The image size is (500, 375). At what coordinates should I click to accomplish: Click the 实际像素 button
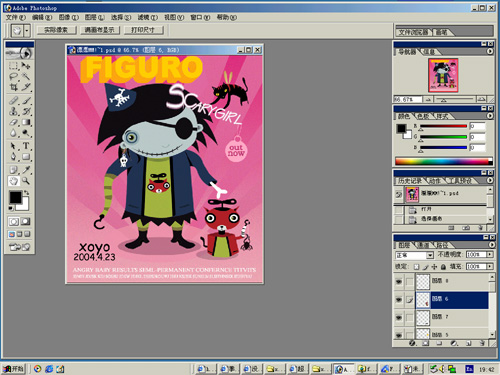56,30
